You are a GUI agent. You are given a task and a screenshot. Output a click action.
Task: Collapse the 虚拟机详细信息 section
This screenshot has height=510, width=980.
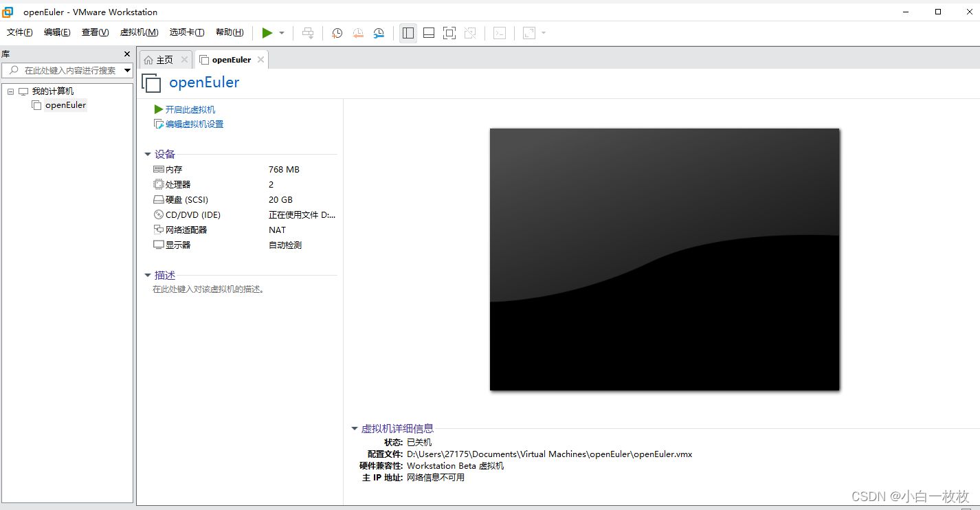coord(355,429)
